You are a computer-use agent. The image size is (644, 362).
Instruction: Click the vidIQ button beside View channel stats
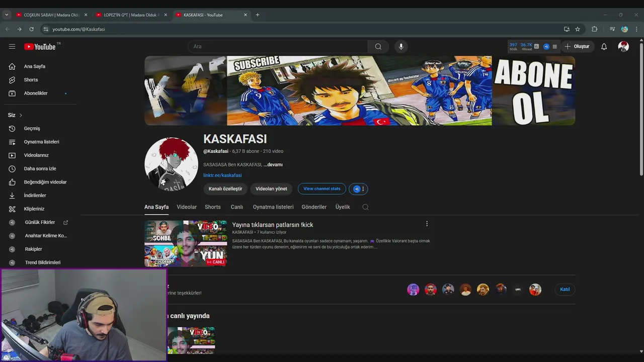point(358,189)
